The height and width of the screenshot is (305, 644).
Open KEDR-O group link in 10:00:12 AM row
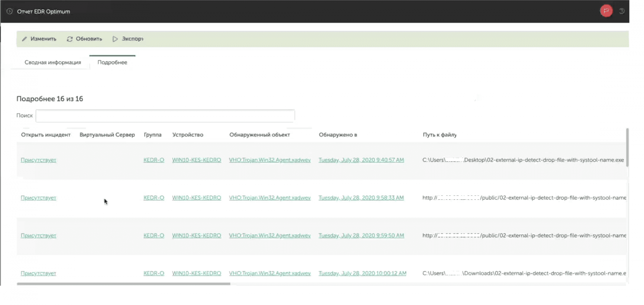click(x=154, y=273)
